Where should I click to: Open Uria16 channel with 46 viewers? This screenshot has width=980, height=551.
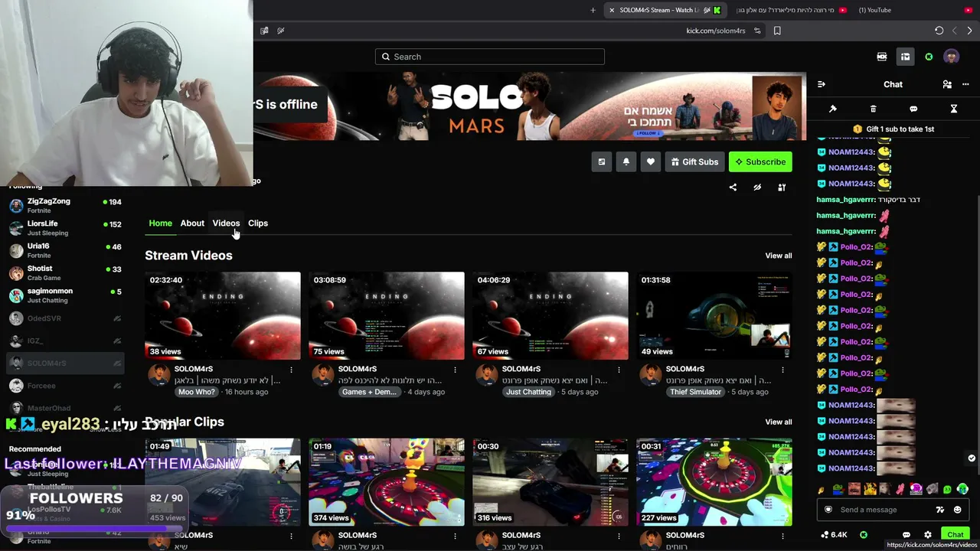[x=65, y=250]
